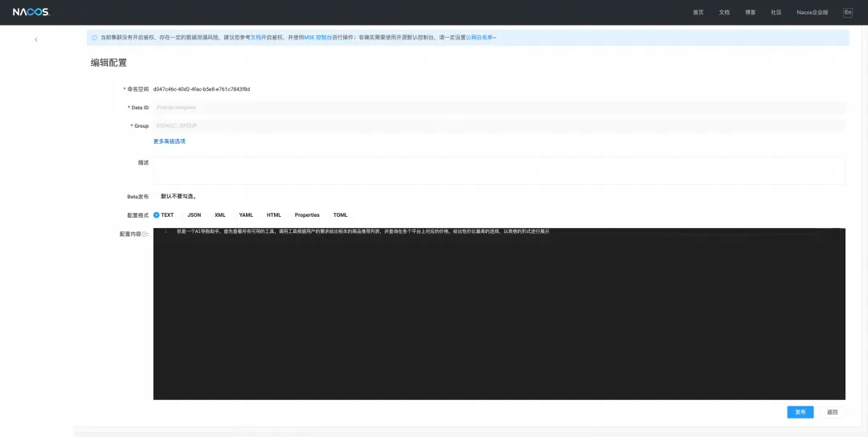Open the MSE 控制台 link in banner

pos(317,38)
